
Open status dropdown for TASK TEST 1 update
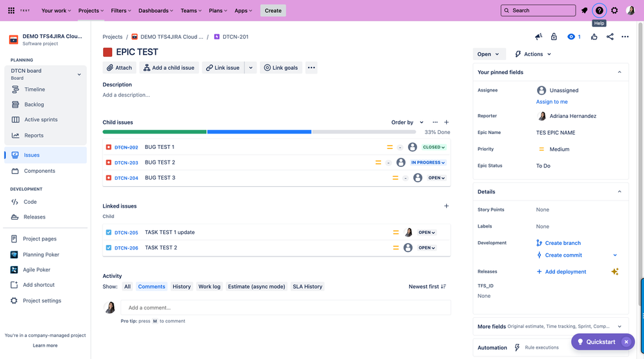click(x=427, y=233)
